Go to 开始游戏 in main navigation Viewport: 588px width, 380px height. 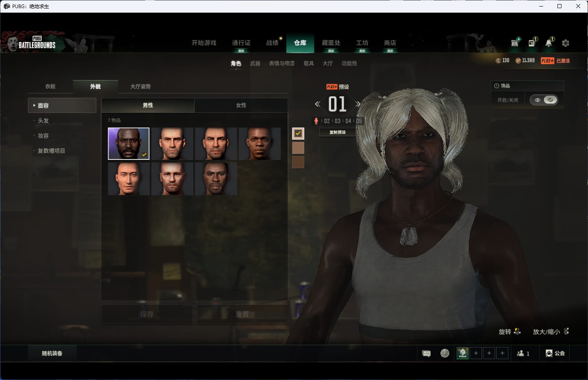204,43
